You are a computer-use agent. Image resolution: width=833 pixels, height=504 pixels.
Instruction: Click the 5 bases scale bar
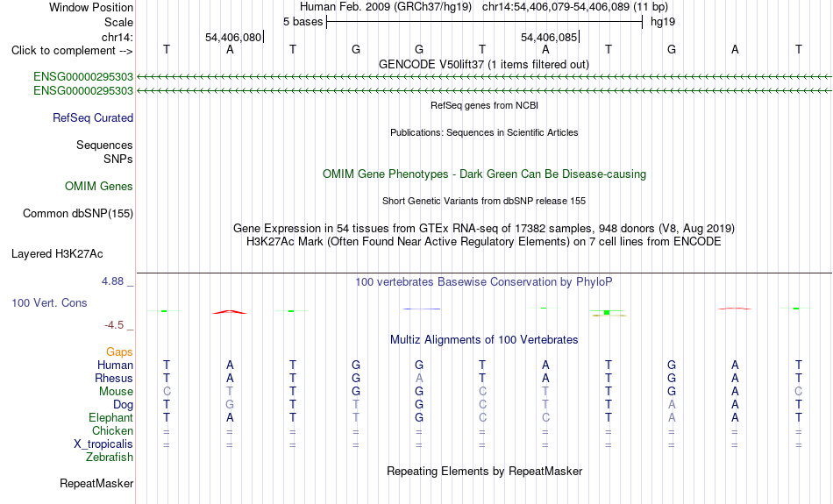tap(485, 22)
